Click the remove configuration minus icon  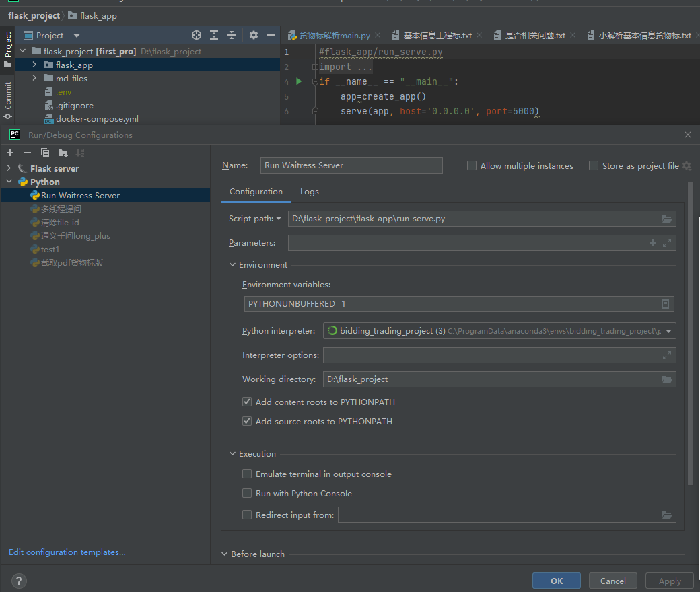pos(28,153)
